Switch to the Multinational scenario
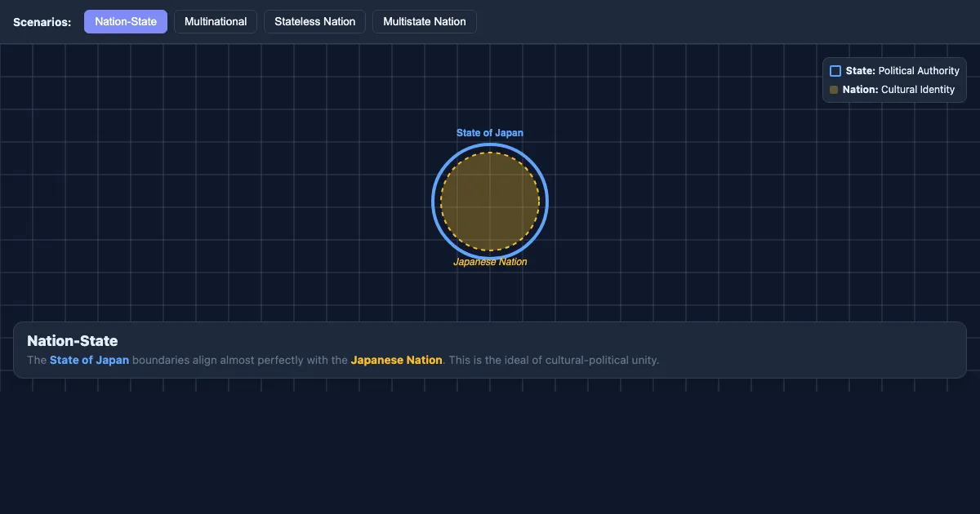The width and height of the screenshot is (980, 514). [x=216, y=22]
